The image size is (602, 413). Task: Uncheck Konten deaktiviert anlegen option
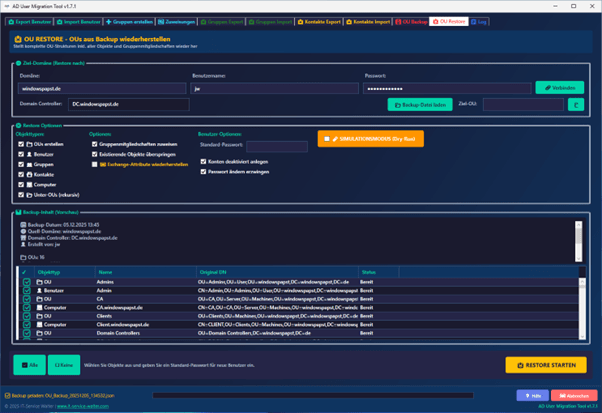click(x=204, y=161)
